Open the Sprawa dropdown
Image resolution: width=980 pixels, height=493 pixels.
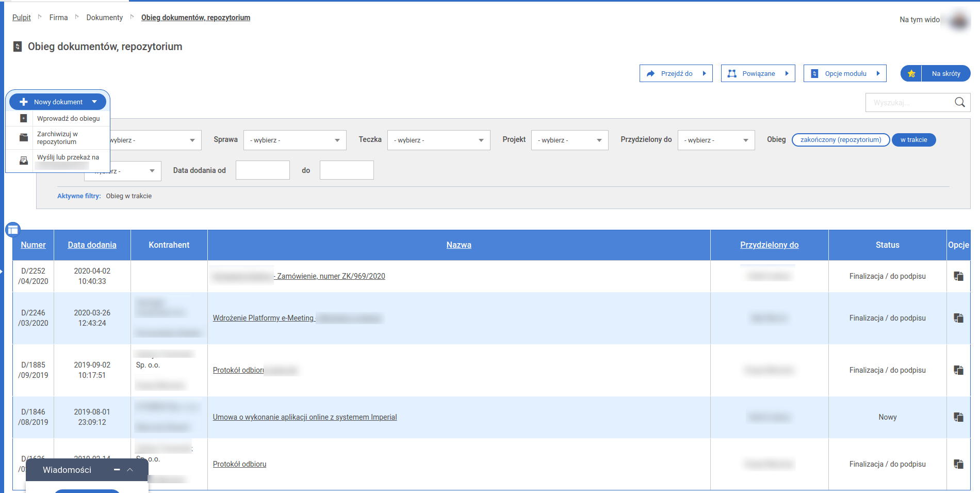(295, 140)
